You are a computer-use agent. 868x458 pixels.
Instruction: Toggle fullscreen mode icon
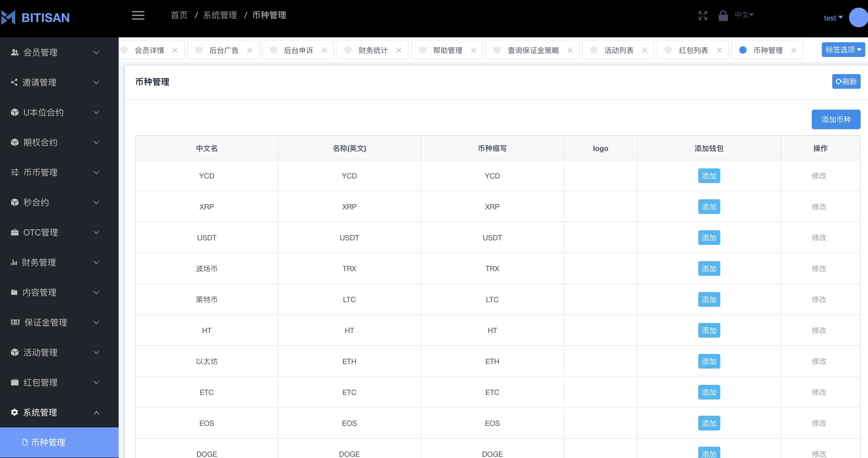703,16
